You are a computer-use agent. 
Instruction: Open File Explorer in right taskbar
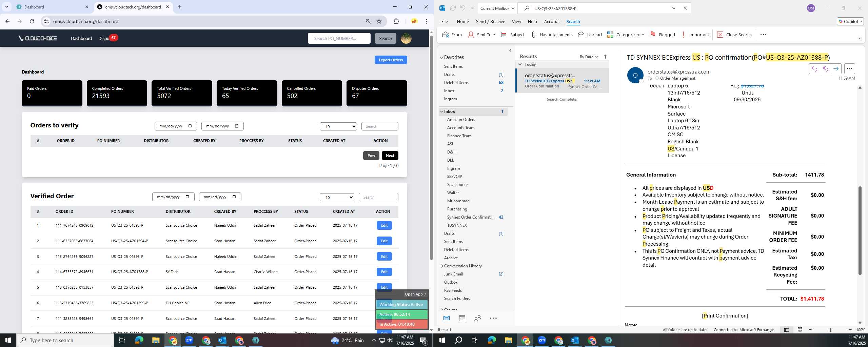508,340
